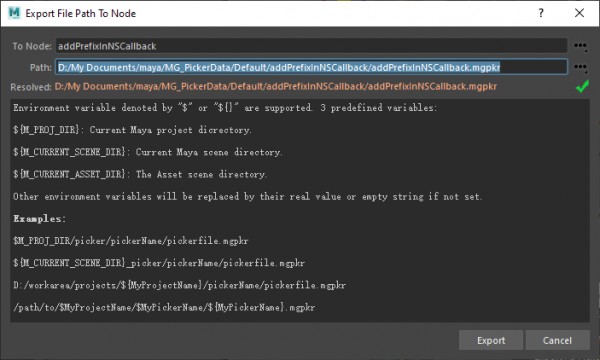Click the ${M_CURRENT_ASSET_DIR} description line
Viewport: 600px width, 360px height.
140,174
